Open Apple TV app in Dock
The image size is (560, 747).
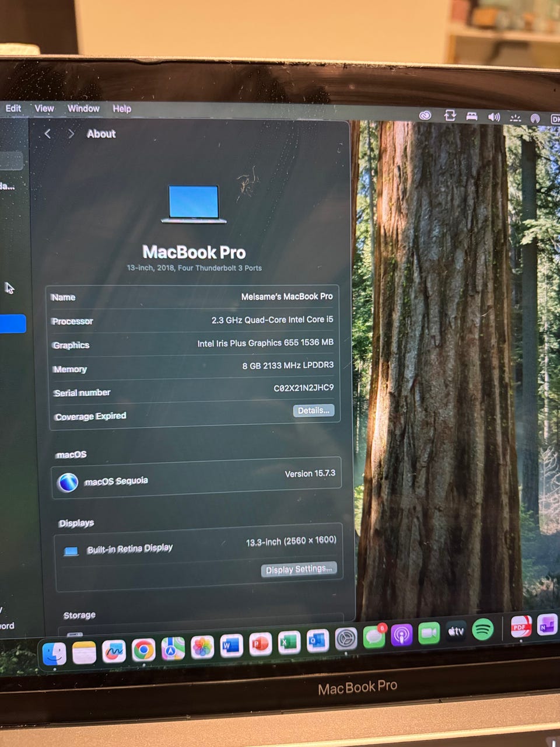pos(456,631)
